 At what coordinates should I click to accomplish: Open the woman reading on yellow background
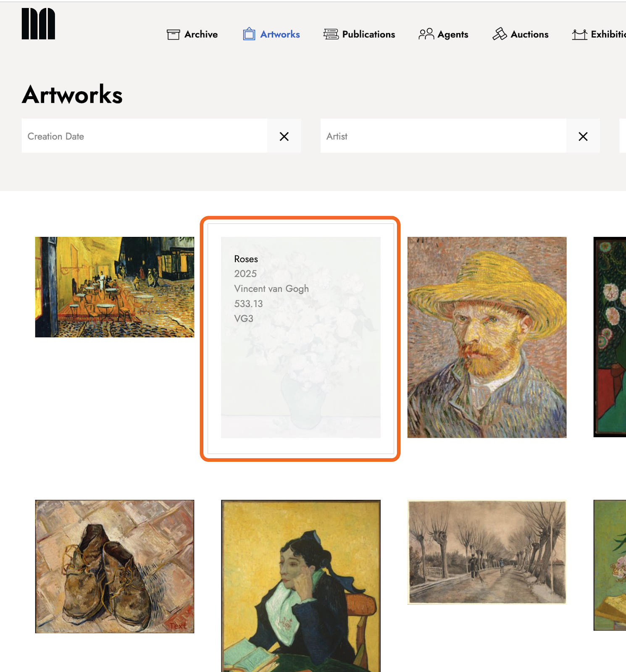[x=301, y=586]
